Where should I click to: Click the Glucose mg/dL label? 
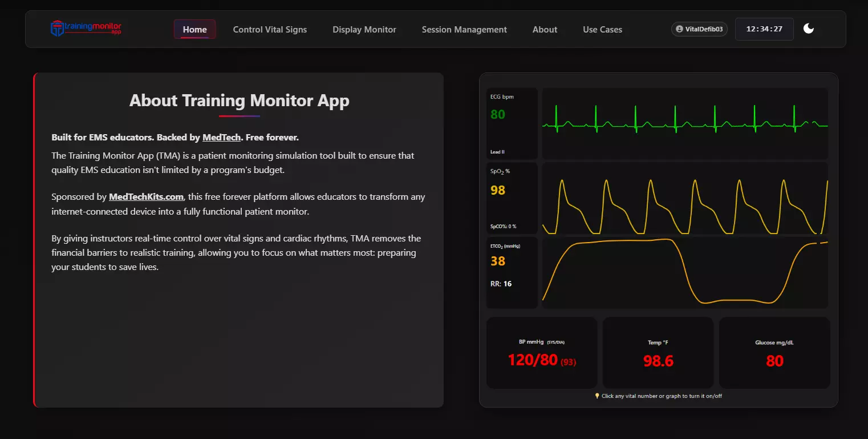tap(774, 343)
